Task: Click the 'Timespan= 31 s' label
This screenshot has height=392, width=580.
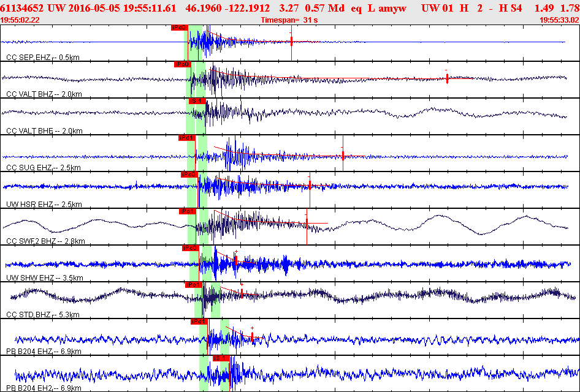Action: point(289,20)
